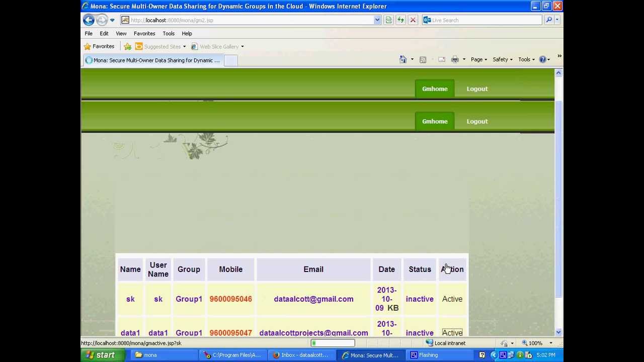Click the Search magnifier icon
This screenshot has width=644, height=362.
coord(548,20)
